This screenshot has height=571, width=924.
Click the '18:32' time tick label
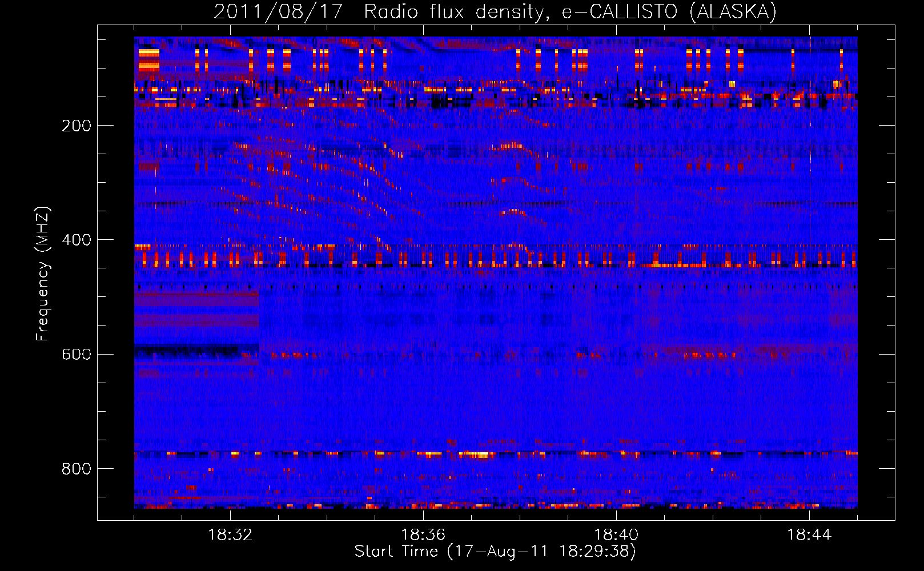click(x=230, y=535)
